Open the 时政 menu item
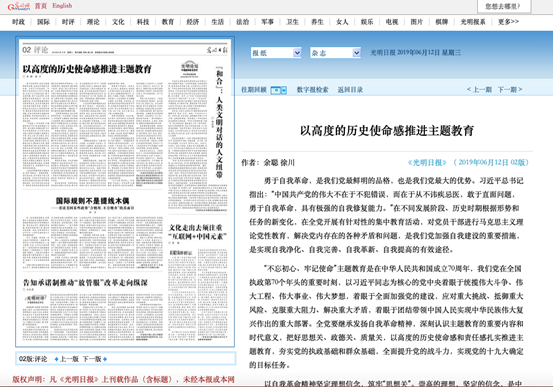This screenshot has width=553, height=387. click(18, 22)
